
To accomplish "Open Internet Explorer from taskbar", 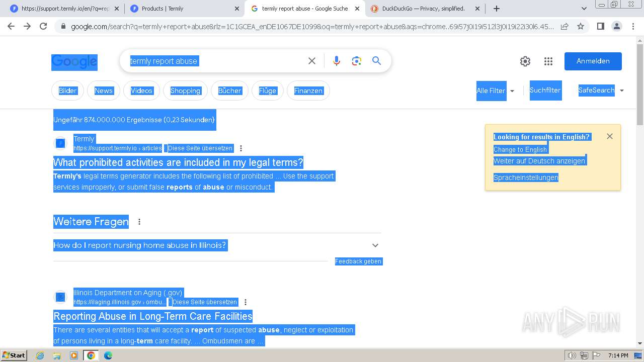I will coord(40,355).
